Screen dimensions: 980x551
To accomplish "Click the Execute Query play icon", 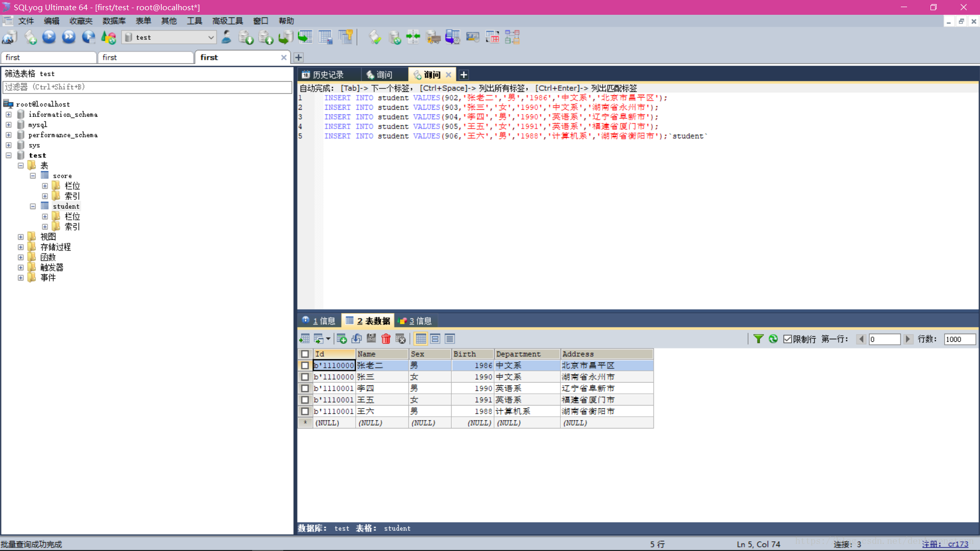I will click(49, 37).
